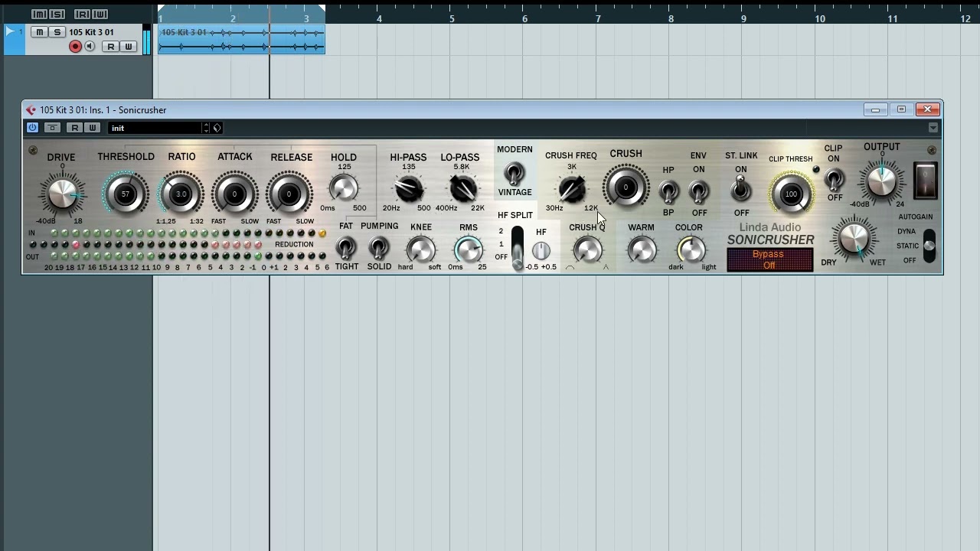The height and width of the screenshot is (551, 980).
Task: Flip the HP/BP filter switch
Action: coord(668,191)
